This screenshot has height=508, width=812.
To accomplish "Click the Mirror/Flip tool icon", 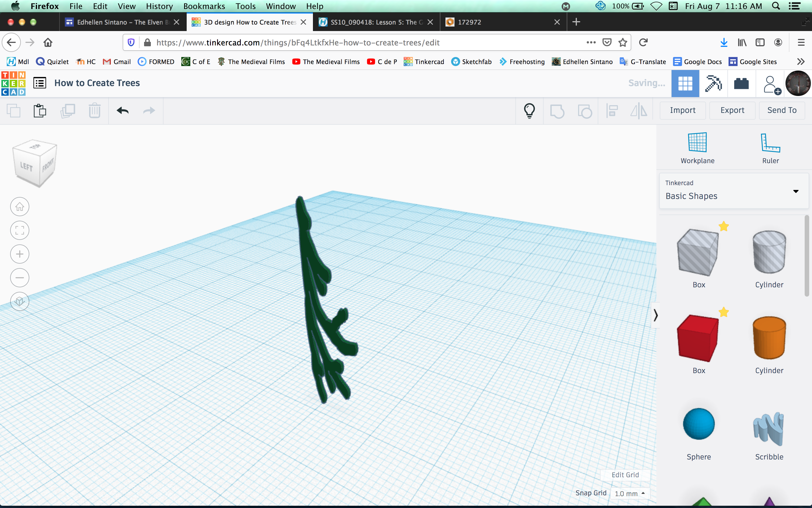I will pos(639,111).
